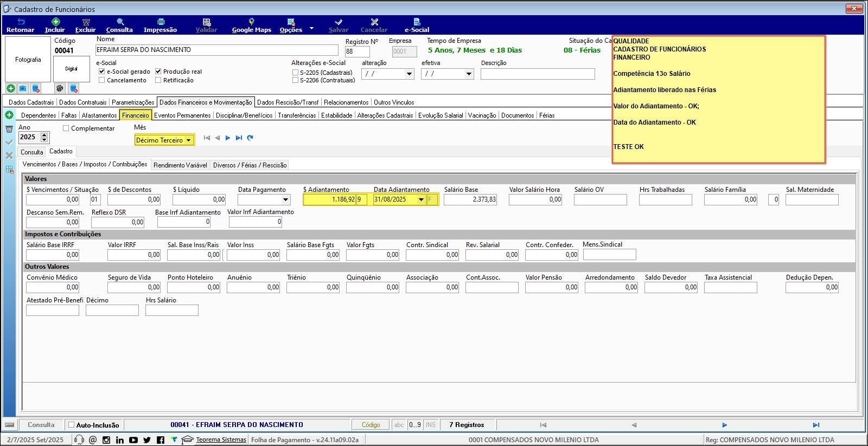Open the headset support icon in status bar
This screenshot has height=446, width=868.
click(79, 440)
